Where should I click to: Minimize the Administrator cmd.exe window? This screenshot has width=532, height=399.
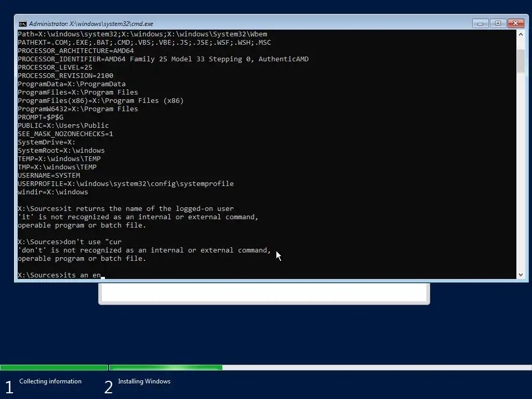480,23
